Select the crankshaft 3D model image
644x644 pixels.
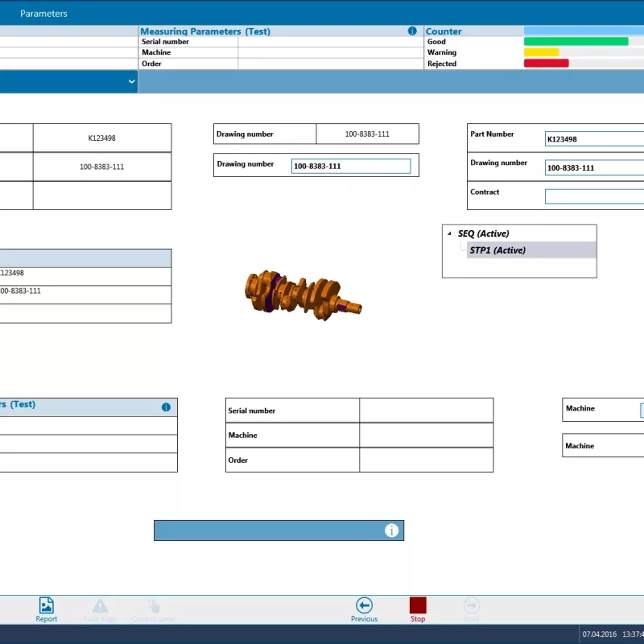pos(303,295)
